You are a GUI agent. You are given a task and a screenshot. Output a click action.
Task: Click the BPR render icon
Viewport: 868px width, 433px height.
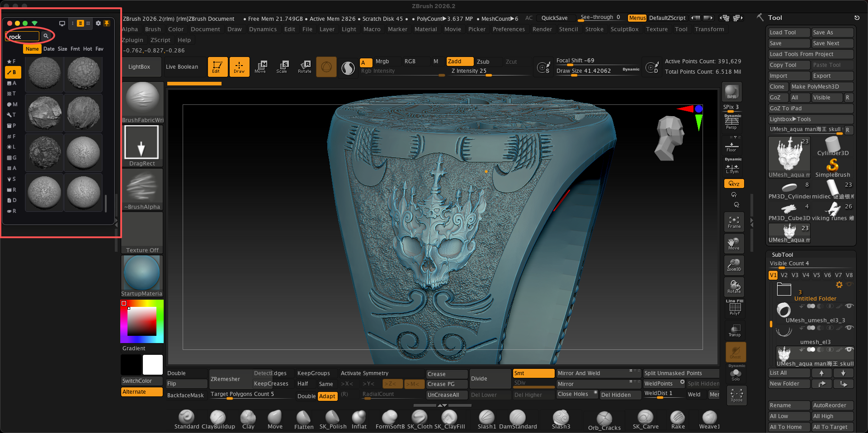click(731, 92)
